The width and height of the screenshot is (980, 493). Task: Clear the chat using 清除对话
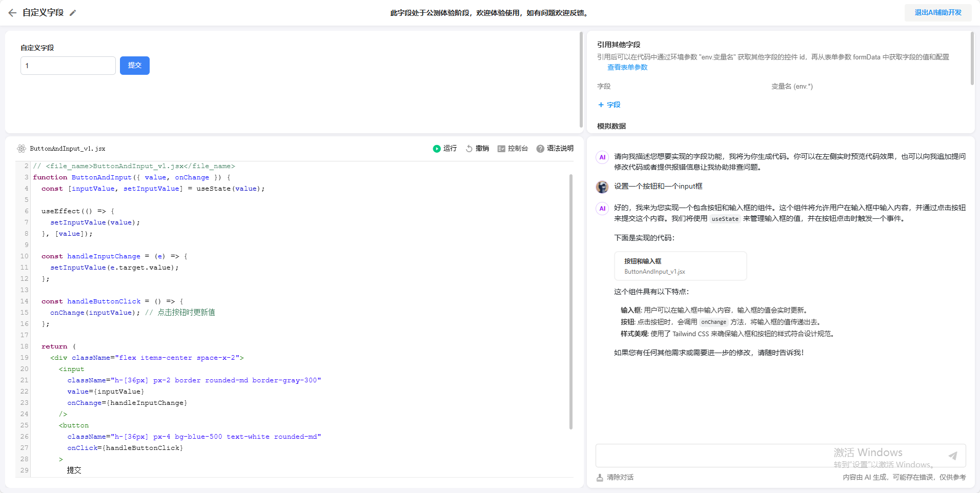[x=615, y=477]
